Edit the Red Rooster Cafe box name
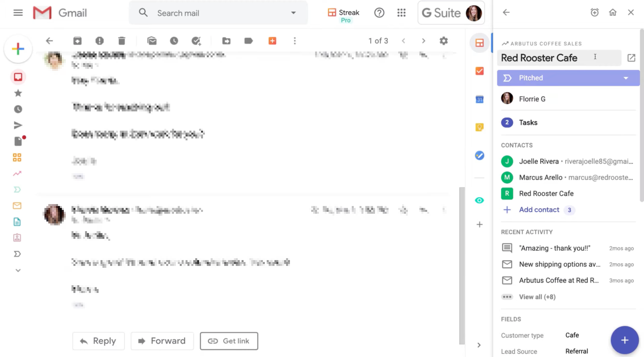This screenshot has width=644, height=357. click(x=559, y=58)
